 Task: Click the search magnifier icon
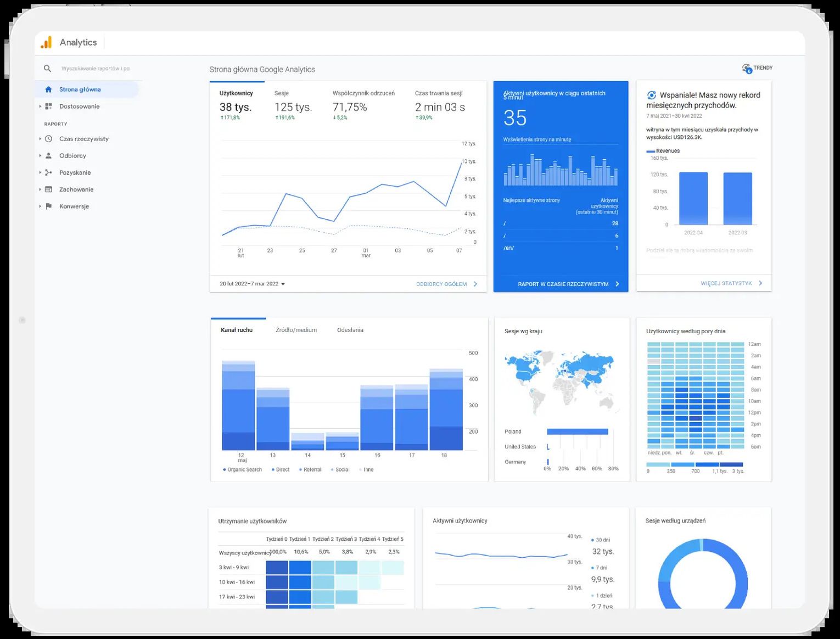click(47, 69)
